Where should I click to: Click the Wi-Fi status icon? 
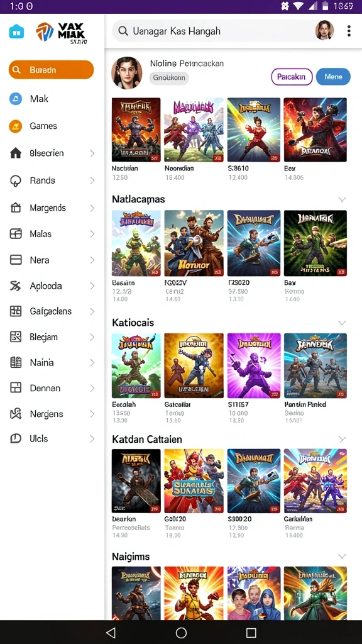(x=298, y=6)
